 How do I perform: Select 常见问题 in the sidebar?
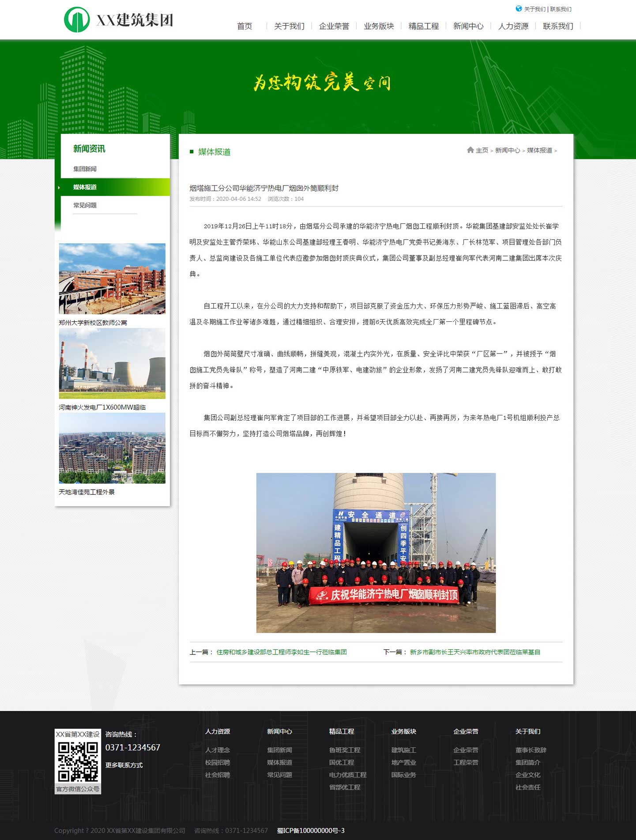(85, 205)
